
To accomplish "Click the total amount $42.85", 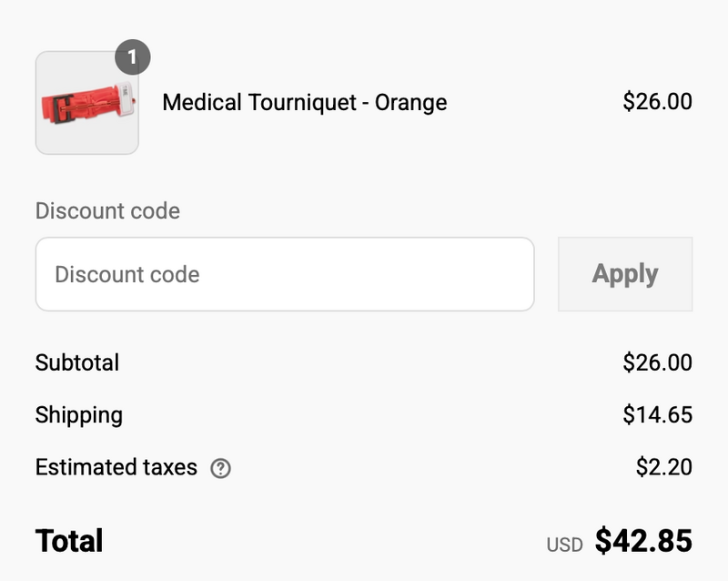I will pyautogui.click(x=643, y=541).
